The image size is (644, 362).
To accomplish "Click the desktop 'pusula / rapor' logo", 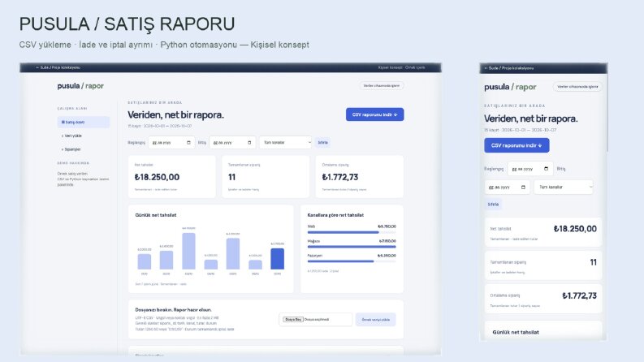I will (x=80, y=86).
